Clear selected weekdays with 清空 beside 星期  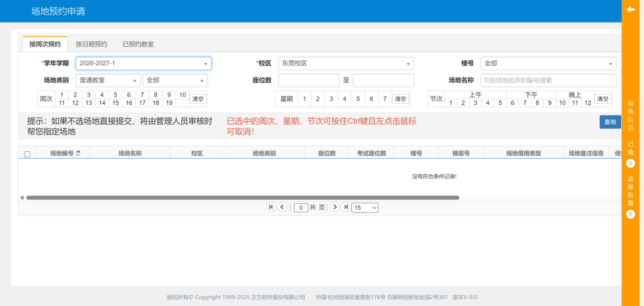click(x=400, y=99)
